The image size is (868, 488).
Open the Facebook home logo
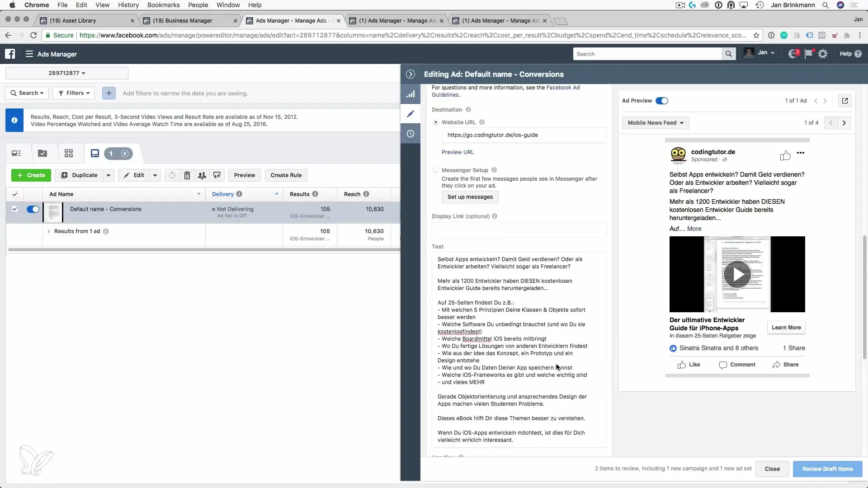(10, 54)
